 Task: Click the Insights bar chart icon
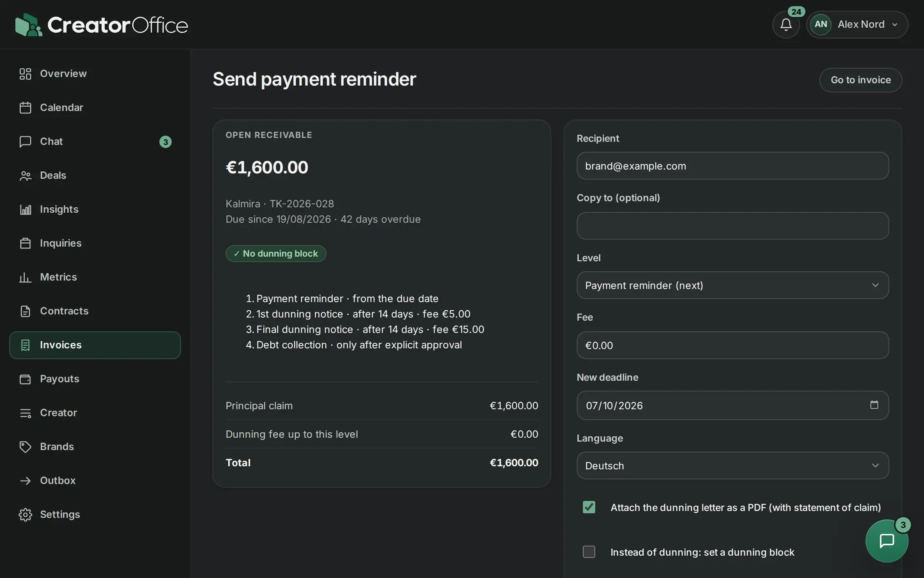coord(25,210)
